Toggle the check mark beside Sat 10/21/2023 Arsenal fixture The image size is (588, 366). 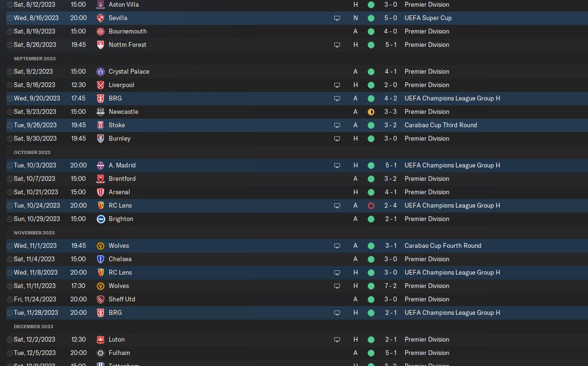coord(10,192)
